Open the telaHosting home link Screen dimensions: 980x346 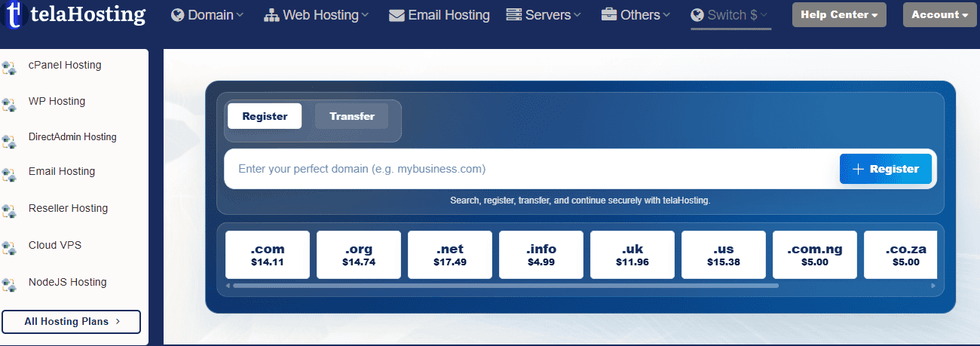74,14
